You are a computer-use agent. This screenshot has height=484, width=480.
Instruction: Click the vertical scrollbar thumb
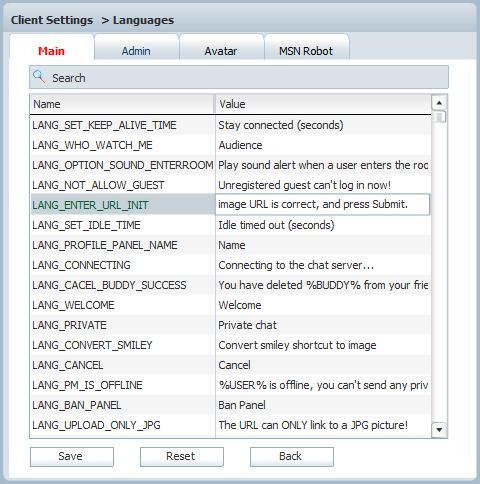click(x=439, y=117)
